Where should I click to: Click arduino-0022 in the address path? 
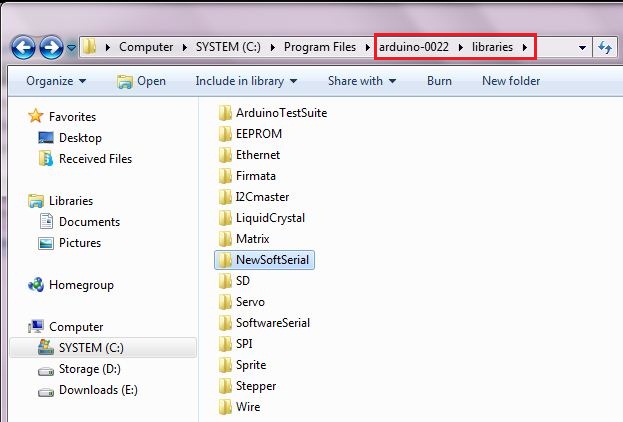412,47
